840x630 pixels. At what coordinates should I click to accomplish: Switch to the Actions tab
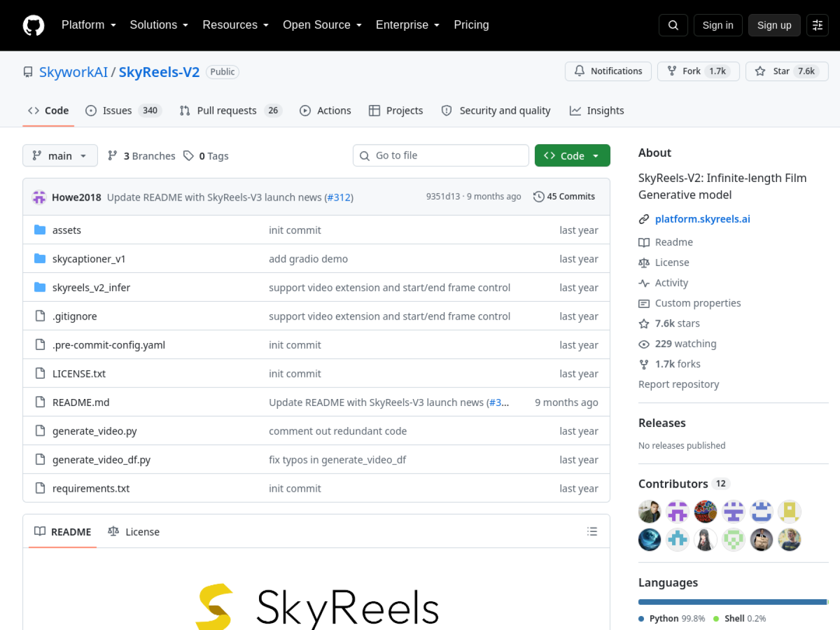click(x=325, y=110)
